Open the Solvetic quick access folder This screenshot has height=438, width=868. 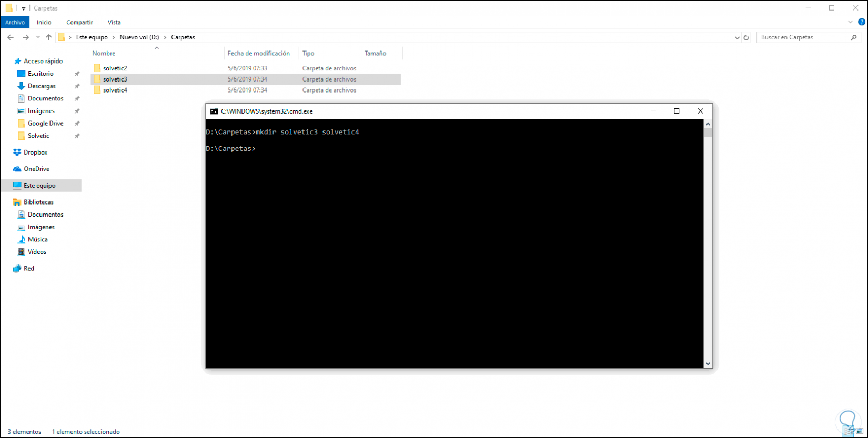pos(38,136)
